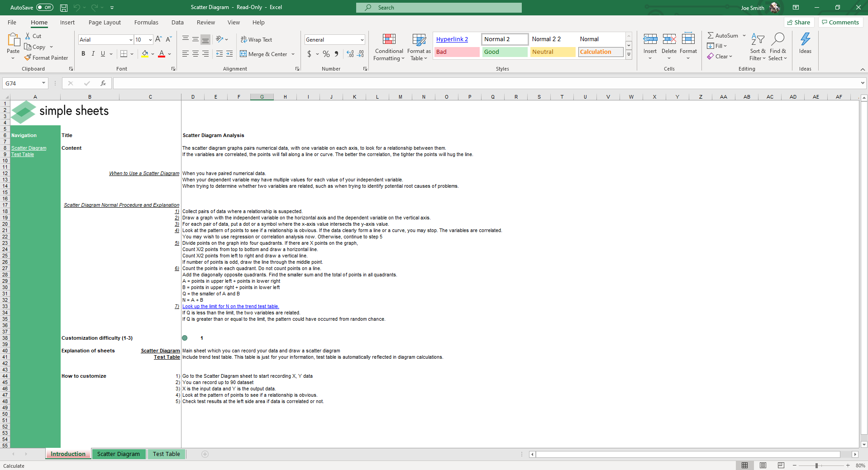Select the Test Table sheet tab

pos(167,454)
